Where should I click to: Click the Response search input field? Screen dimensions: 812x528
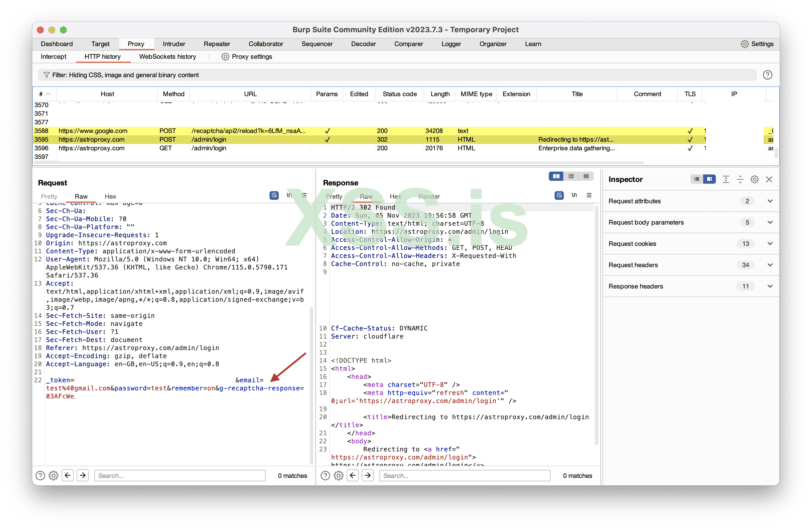point(465,476)
